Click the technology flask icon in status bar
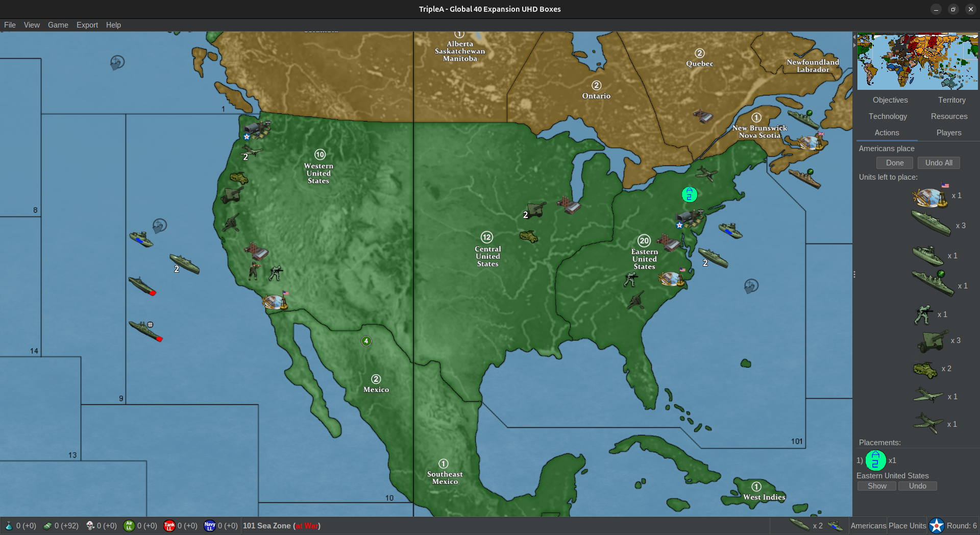This screenshot has height=535, width=980. click(9, 525)
